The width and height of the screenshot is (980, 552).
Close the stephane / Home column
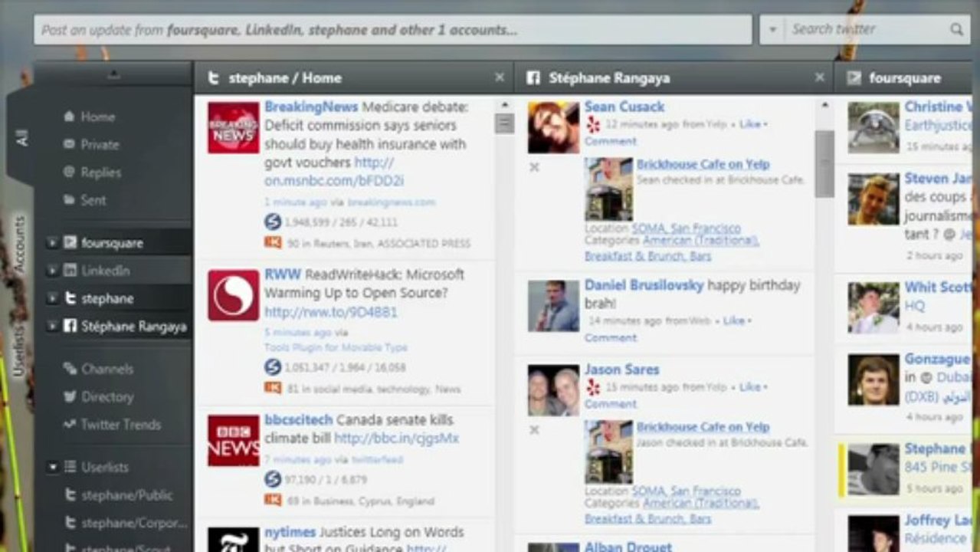500,77
